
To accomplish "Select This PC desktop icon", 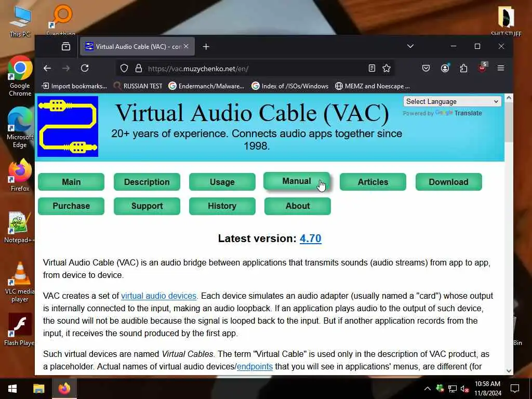I will click(x=20, y=22).
